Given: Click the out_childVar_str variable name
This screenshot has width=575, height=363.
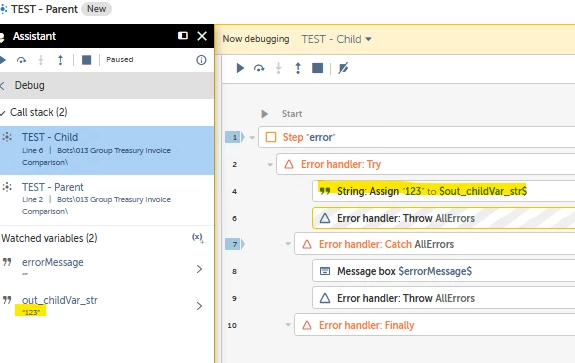Looking at the screenshot, I should click(x=60, y=300).
